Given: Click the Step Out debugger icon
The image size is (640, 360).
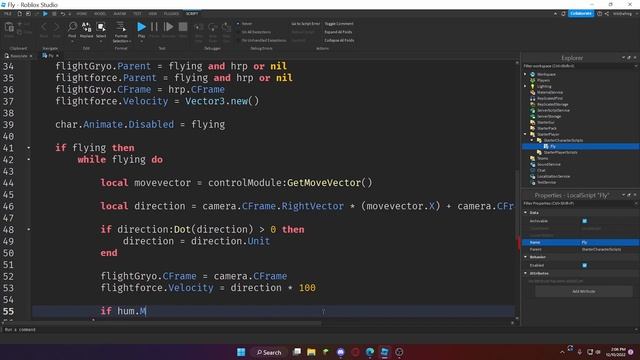Looking at the screenshot, I should (x=226, y=27).
